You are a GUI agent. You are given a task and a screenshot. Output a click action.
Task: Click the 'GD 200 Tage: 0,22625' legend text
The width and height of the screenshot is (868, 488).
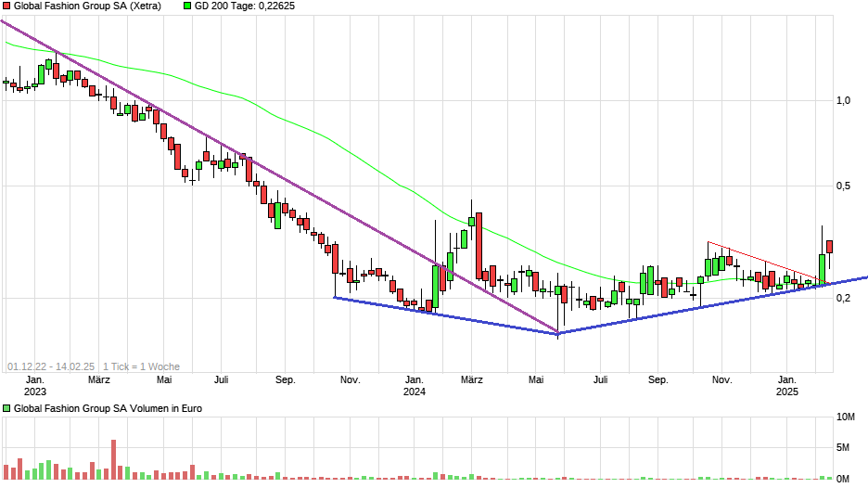pos(245,6)
